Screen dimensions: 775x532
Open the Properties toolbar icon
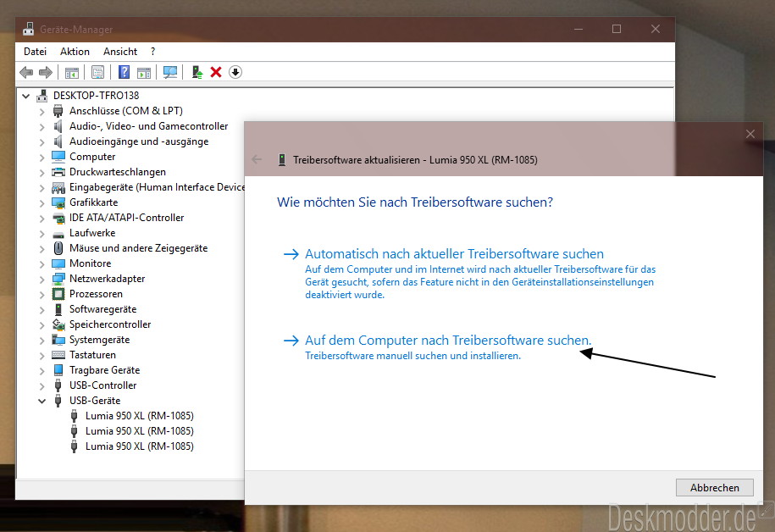coord(98,73)
